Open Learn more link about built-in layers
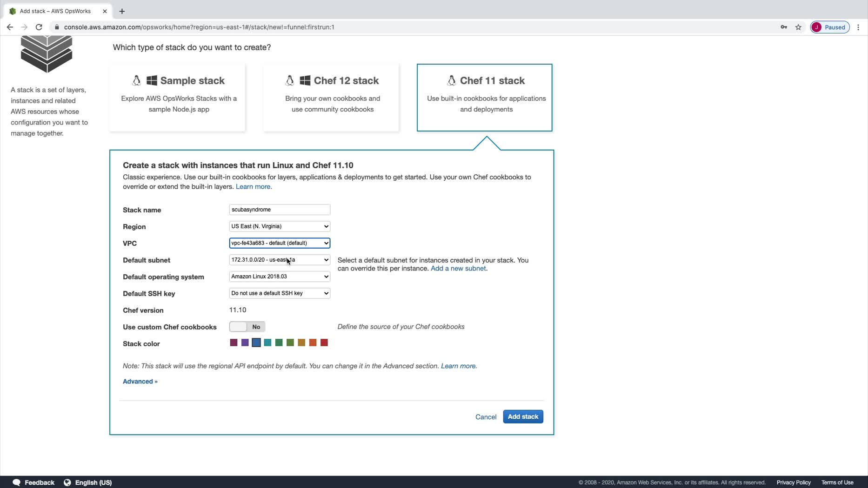 [x=254, y=187]
